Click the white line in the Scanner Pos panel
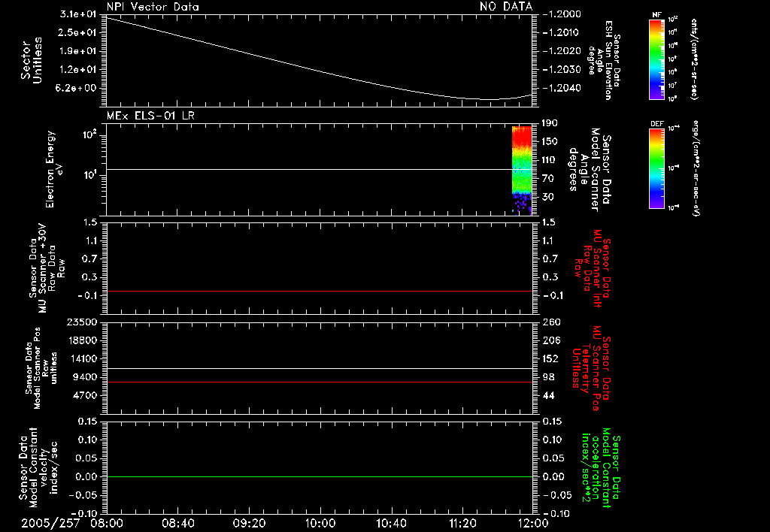The width and height of the screenshot is (770, 532). pyautogui.click(x=319, y=369)
